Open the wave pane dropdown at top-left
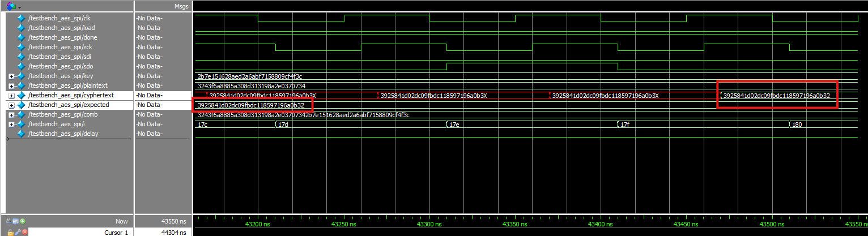 click(20, 7)
